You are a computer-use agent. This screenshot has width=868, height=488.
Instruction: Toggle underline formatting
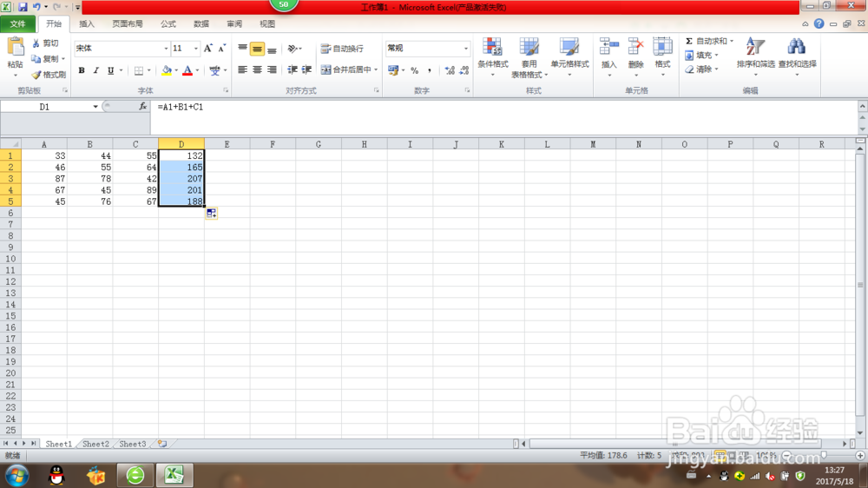tap(111, 70)
